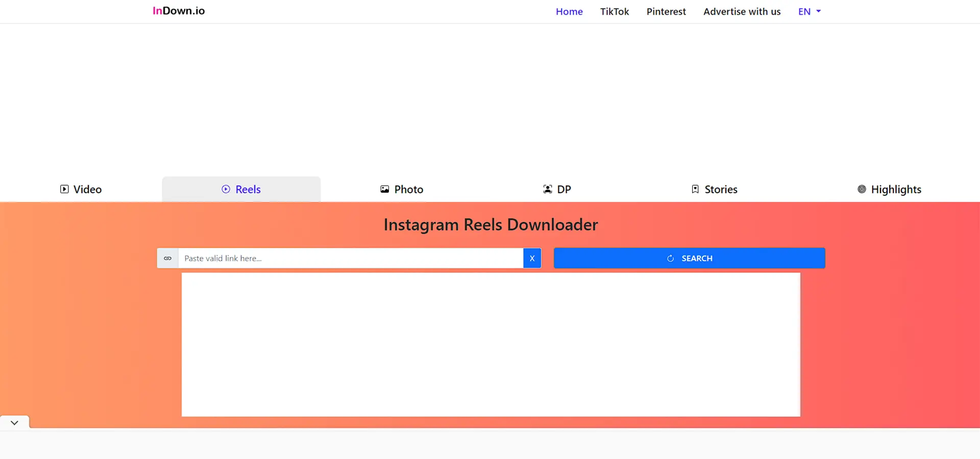Go to the Home nav link
Image resolution: width=980 pixels, height=459 pixels.
point(569,11)
